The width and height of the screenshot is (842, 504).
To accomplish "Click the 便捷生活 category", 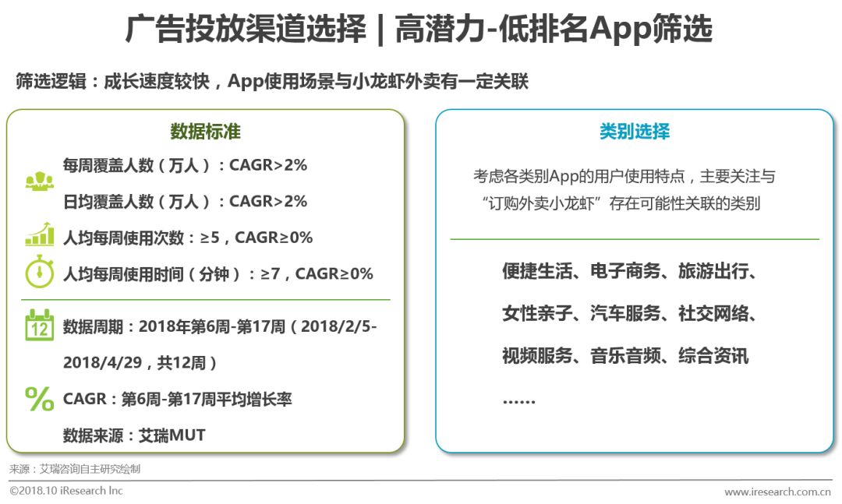I will pos(537,271).
